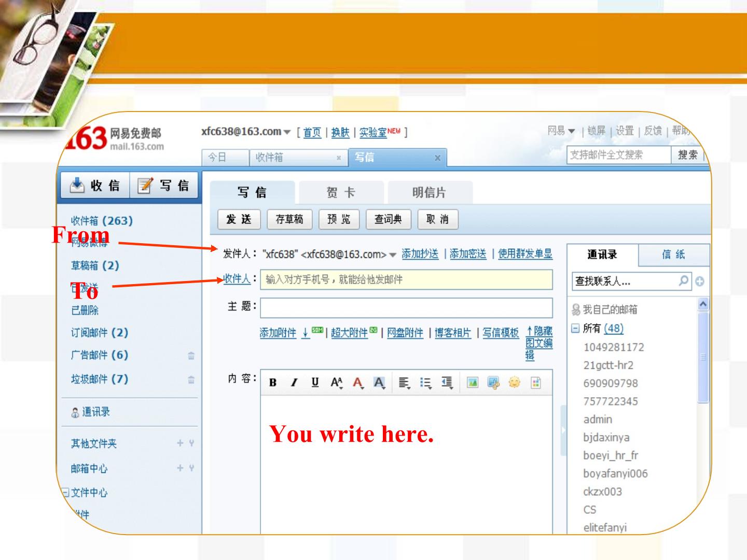Open the font size picker
This screenshot has height=560, width=747.
(337, 383)
